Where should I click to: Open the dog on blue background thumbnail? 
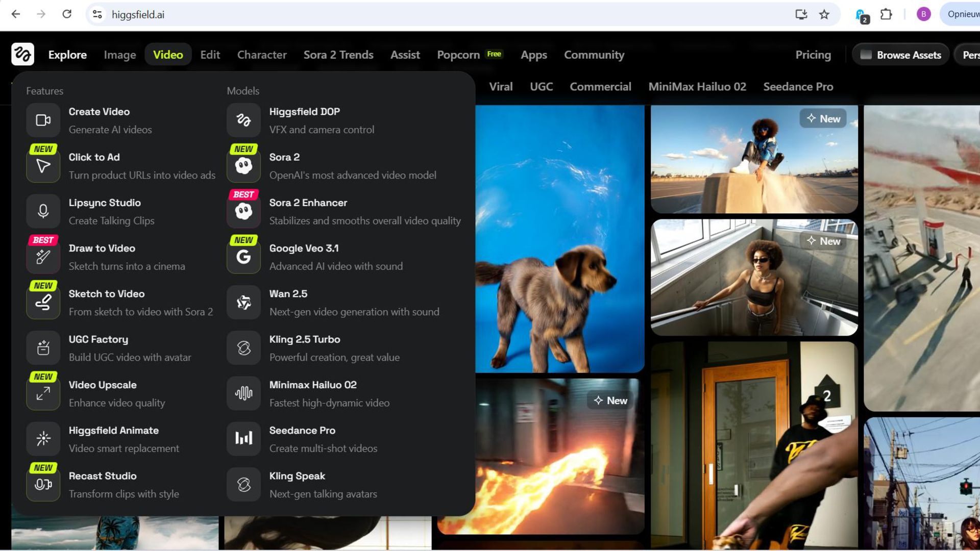(x=559, y=239)
